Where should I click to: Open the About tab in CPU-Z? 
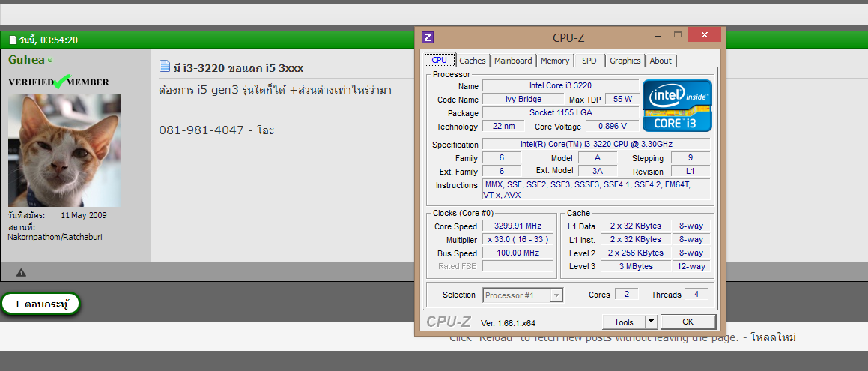coord(661,61)
